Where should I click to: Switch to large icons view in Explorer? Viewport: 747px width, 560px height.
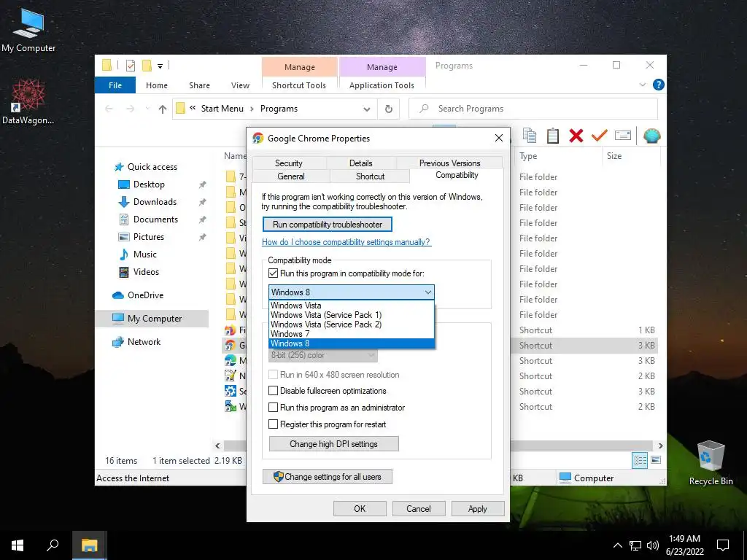656,460
